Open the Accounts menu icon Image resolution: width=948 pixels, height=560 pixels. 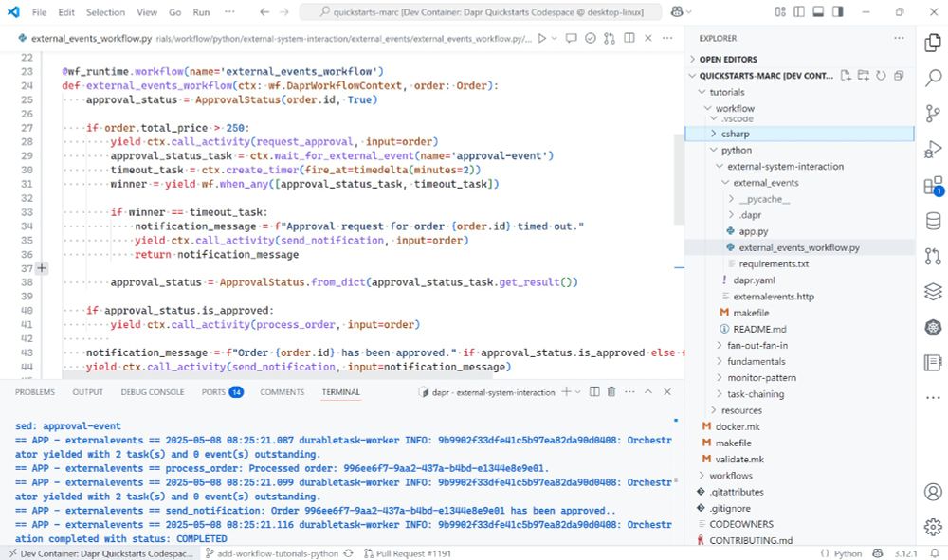coord(933,492)
